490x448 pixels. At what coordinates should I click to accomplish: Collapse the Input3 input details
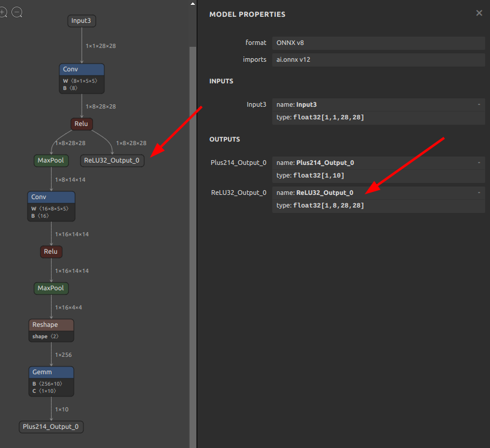[479, 104]
